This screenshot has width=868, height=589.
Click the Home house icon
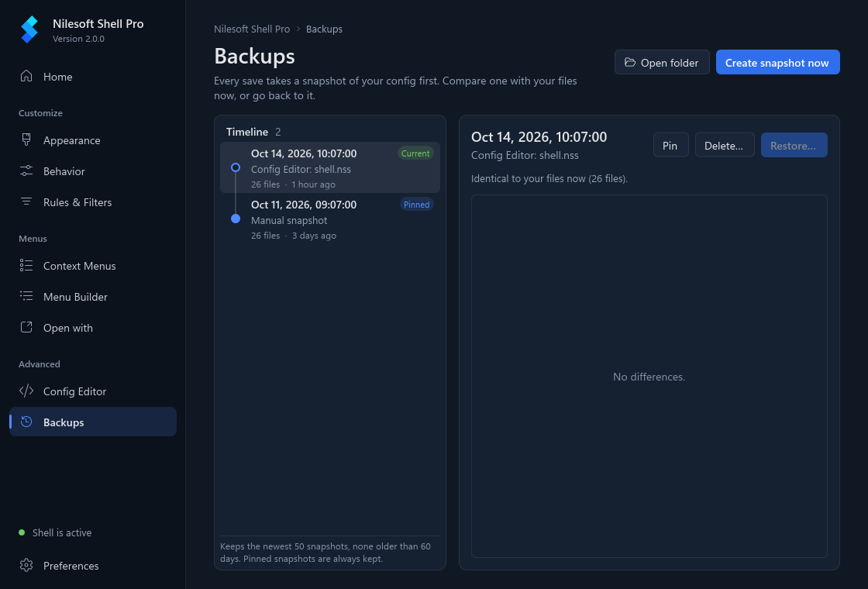pos(26,76)
